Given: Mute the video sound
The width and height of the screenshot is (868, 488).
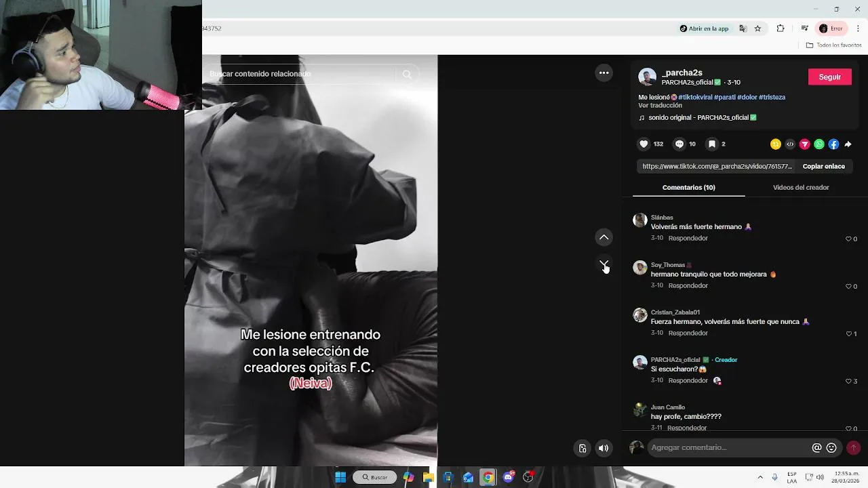Looking at the screenshot, I should point(604,448).
